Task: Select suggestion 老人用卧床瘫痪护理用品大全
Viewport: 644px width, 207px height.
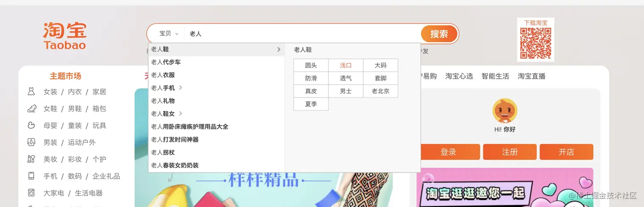Action: tap(216, 126)
